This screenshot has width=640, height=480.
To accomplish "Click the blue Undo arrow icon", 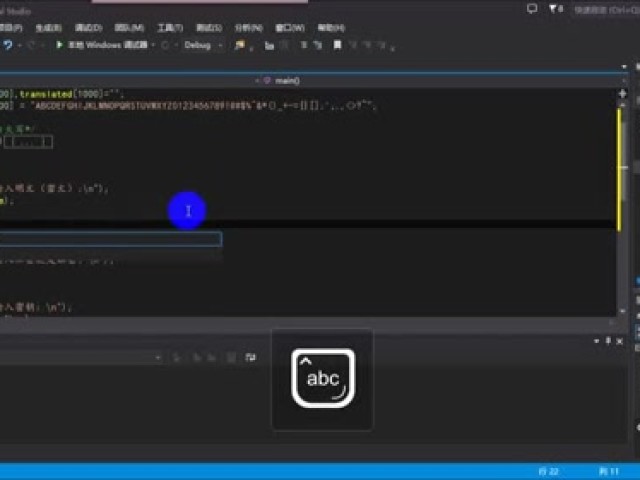I will [8, 45].
